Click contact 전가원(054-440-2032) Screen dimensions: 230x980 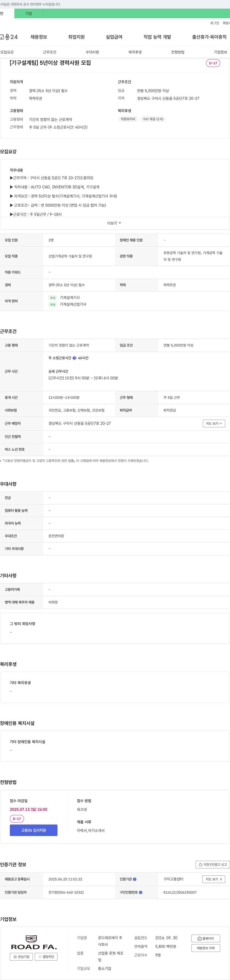(66, 892)
